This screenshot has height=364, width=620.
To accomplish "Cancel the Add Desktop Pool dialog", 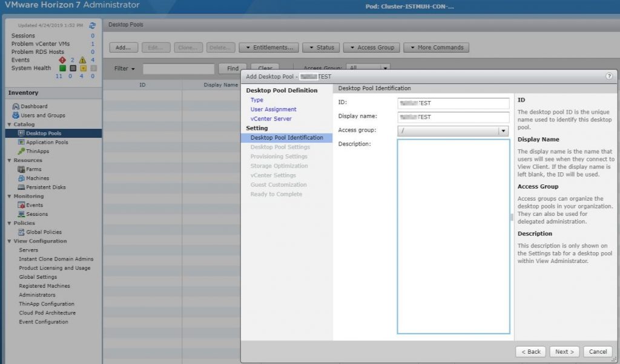I will coord(598,352).
